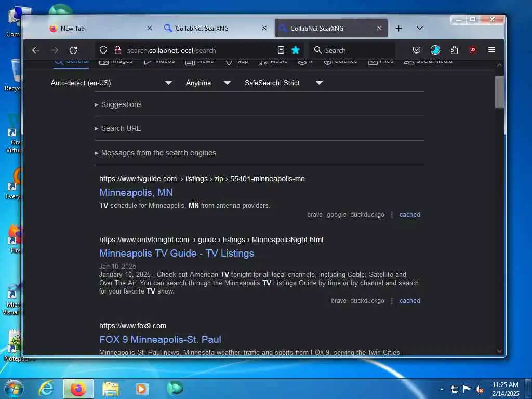The image size is (532, 399).
Task: Click the Firefox taskbar button
Action: 78,389
